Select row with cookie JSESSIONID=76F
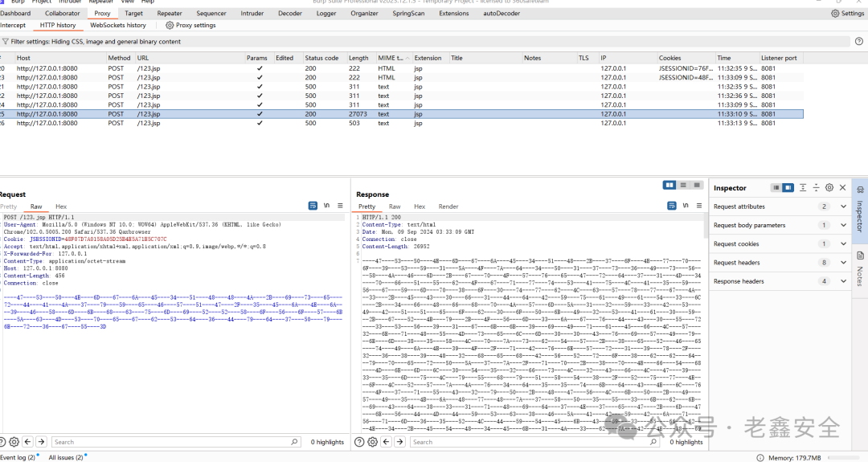This screenshot has width=868, height=462. tap(401, 68)
